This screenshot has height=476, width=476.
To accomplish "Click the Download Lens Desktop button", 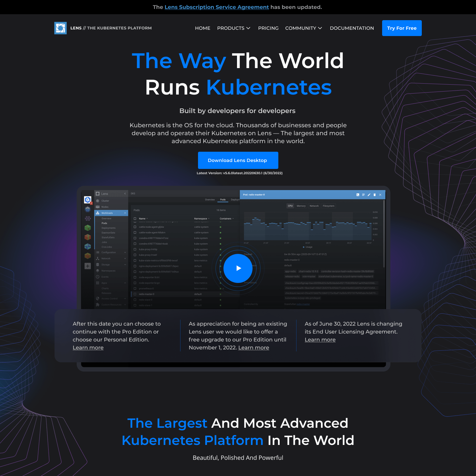I will 238,160.
